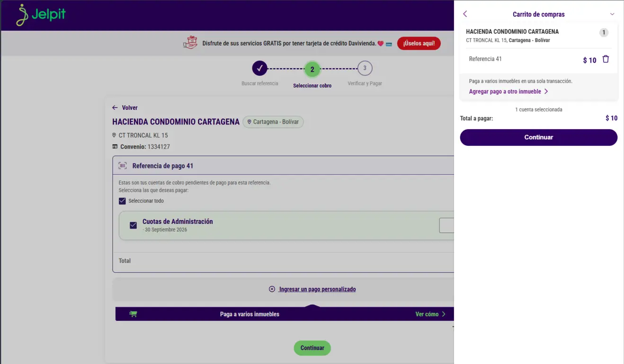Toggle the Seleccionar todo checkbox

pos(122,201)
